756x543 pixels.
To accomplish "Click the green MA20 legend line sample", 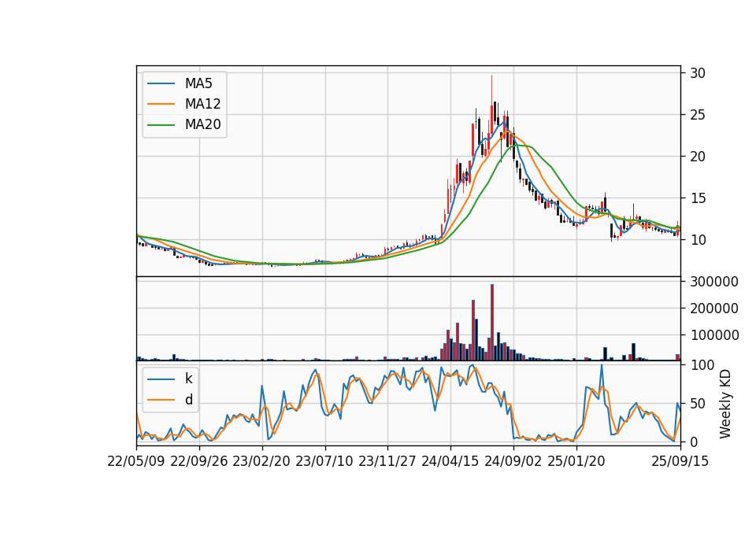I will tap(161, 124).
